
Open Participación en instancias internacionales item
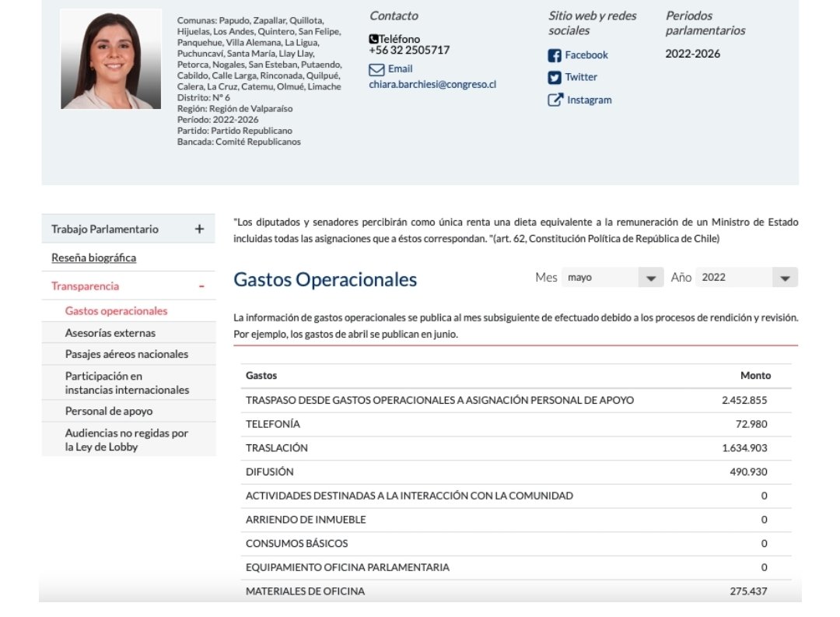(x=127, y=383)
